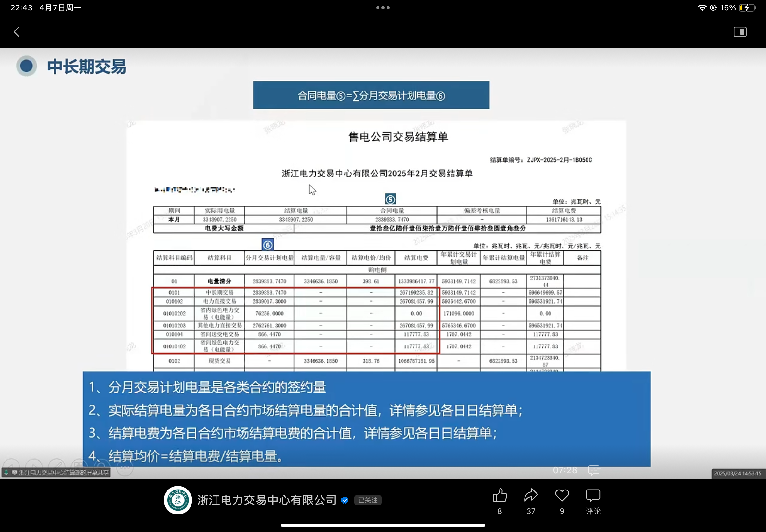The width and height of the screenshot is (766, 532).
Task: Click the faint previous-slide arrow in the slide toolbar
Action: (x=11, y=465)
